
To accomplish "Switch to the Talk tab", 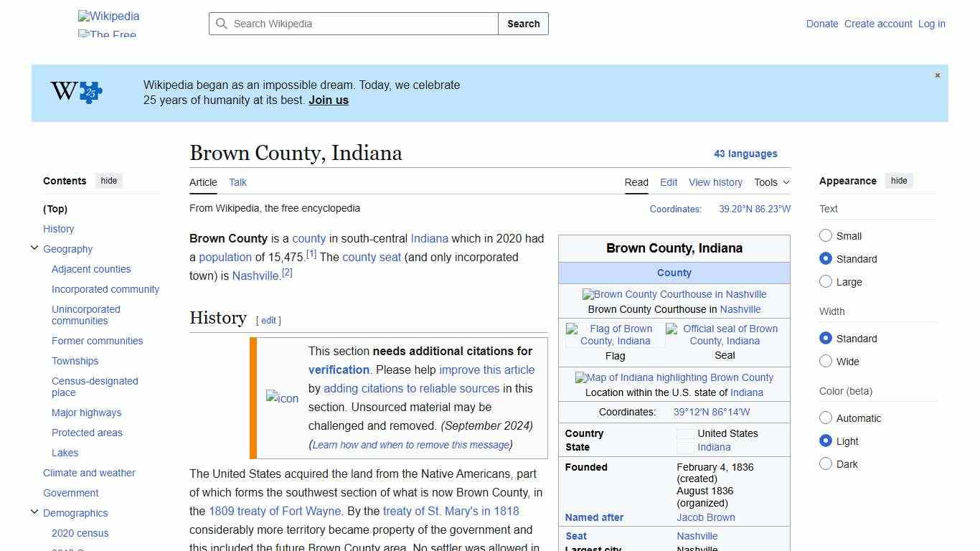I will (237, 182).
